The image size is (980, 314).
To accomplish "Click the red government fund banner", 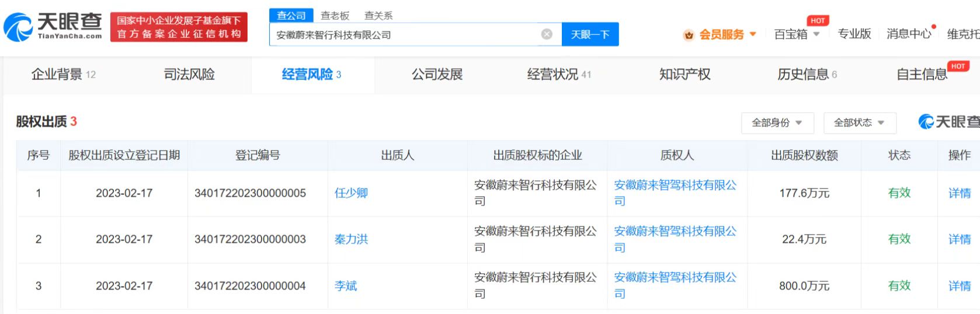I will coord(179,27).
